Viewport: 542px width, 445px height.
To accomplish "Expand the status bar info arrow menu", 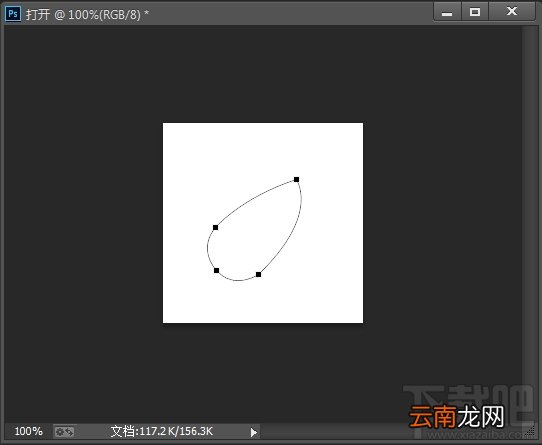I will coord(254,432).
